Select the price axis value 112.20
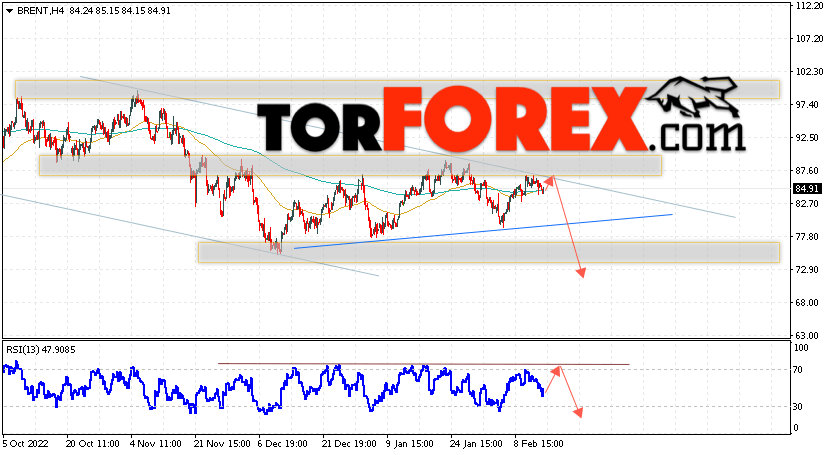The image size is (830, 455). [x=809, y=6]
